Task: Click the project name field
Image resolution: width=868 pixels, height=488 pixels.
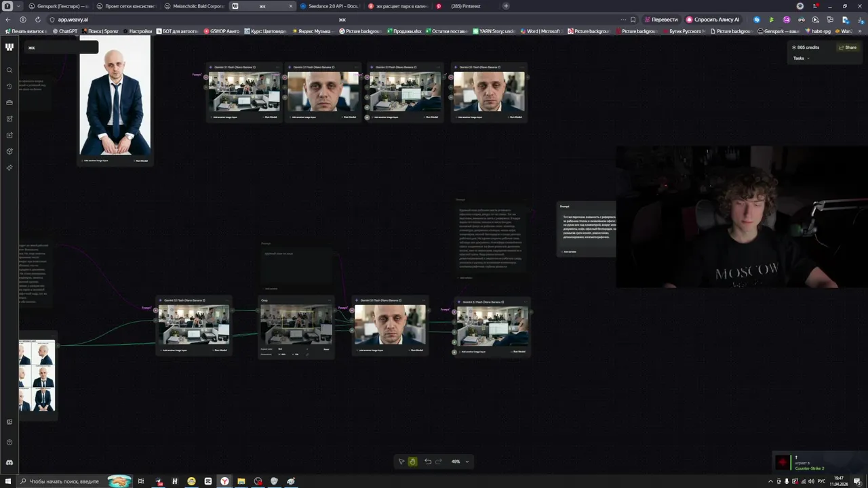Action: pyautogui.click(x=61, y=47)
